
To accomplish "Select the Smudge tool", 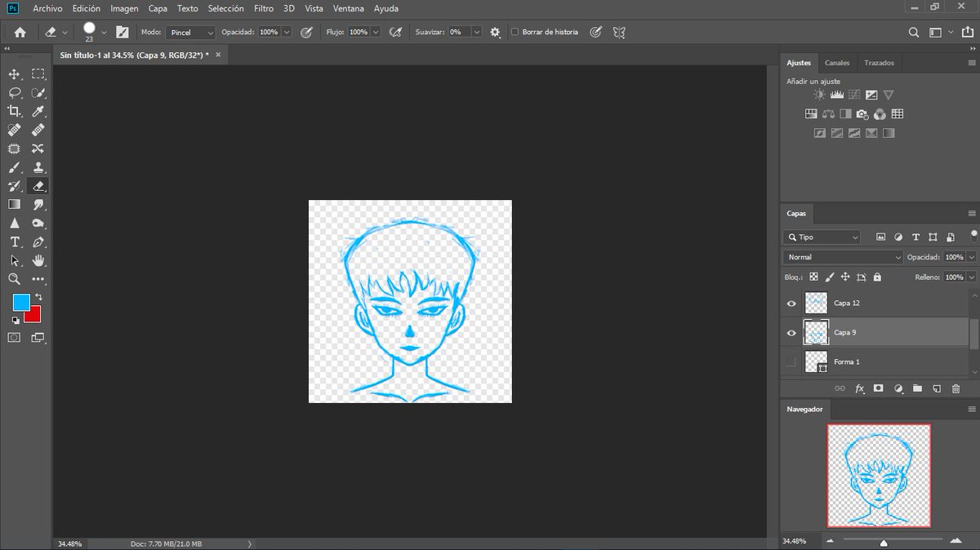I will pos(38,204).
